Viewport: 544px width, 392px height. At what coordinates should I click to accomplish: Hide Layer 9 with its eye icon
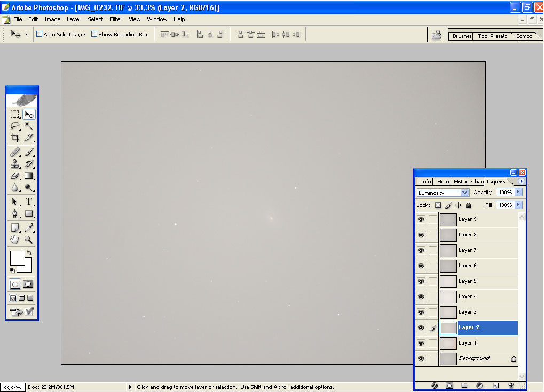tap(421, 219)
